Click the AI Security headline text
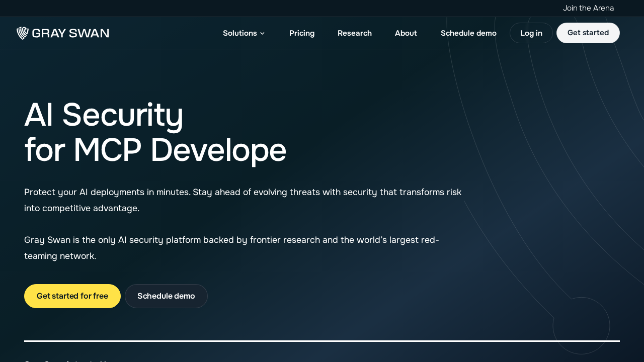The height and width of the screenshot is (362, 644). point(104,115)
